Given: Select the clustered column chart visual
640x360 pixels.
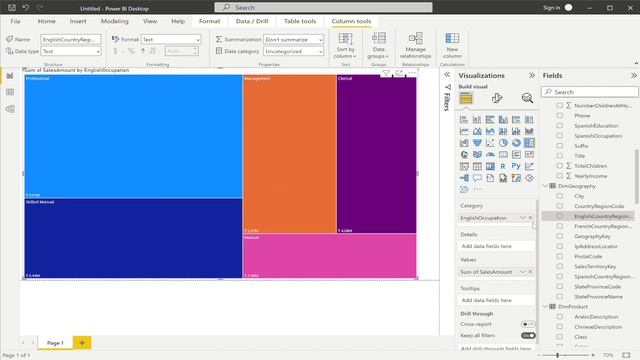Looking at the screenshot, I should [503, 120].
